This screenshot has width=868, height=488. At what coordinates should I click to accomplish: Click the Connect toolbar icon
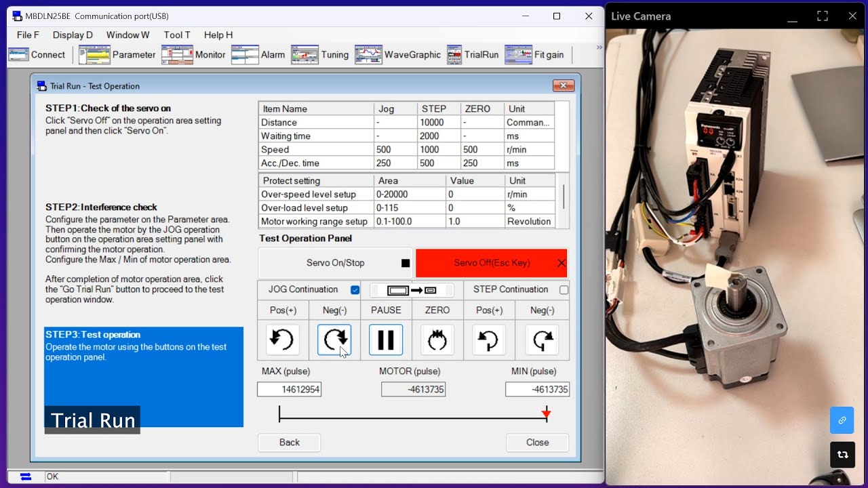tap(19, 55)
